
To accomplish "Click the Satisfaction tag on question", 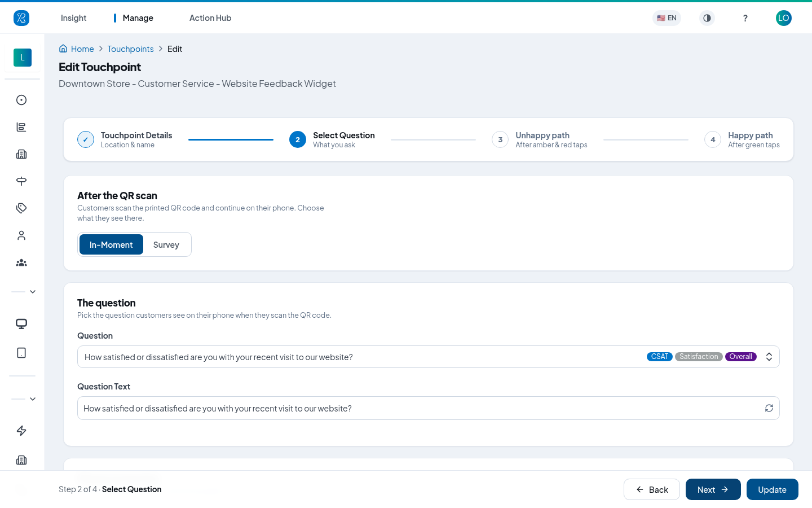I will 699,357.
